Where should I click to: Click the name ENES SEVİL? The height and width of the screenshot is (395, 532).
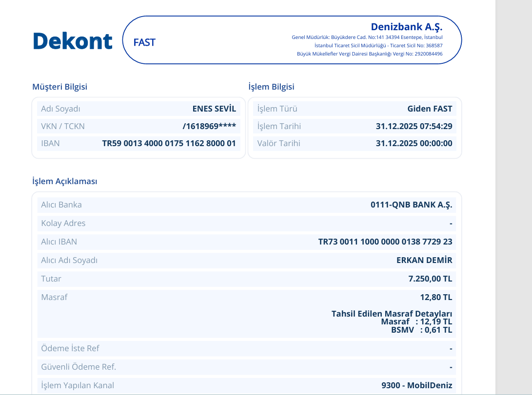click(214, 109)
